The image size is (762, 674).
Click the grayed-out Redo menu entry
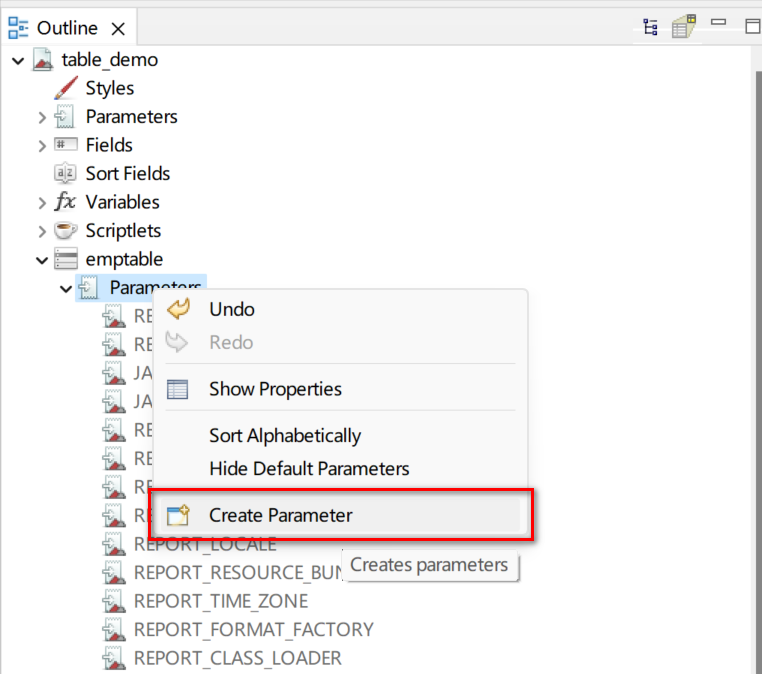coord(340,343)
